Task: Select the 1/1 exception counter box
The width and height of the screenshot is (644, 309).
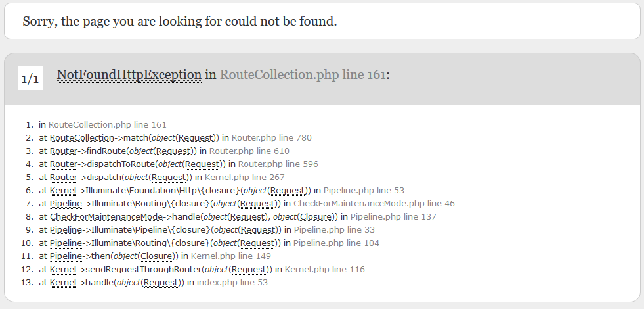Action: pyautogui.click(x=30, y=78)
